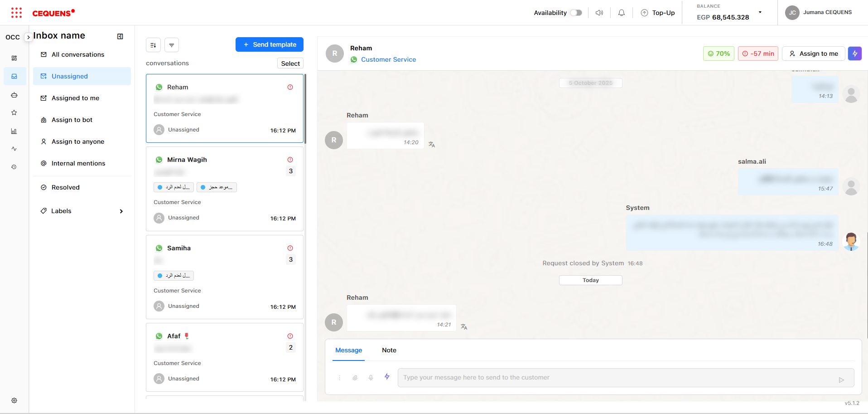
Task: Translate Reham's 14:20 message
Action: [x=432, y=145]
